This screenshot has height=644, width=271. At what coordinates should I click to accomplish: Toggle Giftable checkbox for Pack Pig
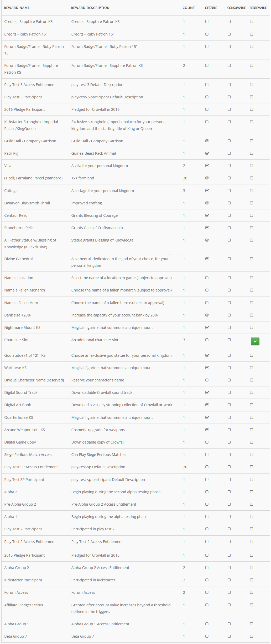click(x=207, y=153)
